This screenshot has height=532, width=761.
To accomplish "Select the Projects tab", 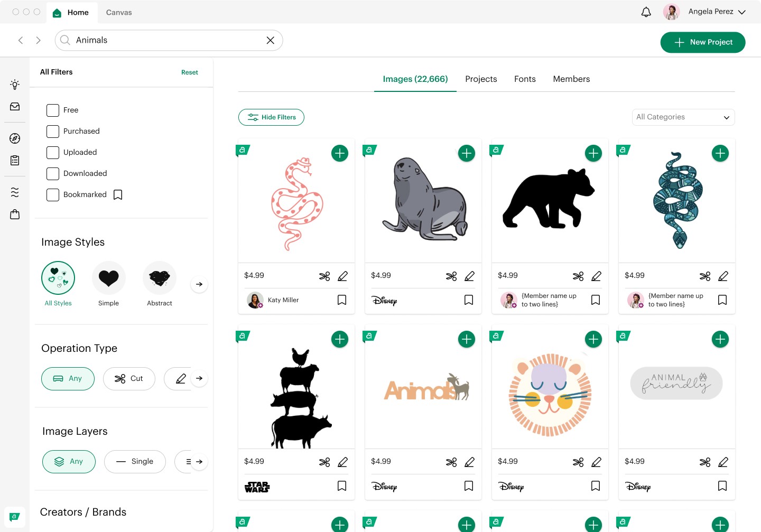I will [481, 79].
